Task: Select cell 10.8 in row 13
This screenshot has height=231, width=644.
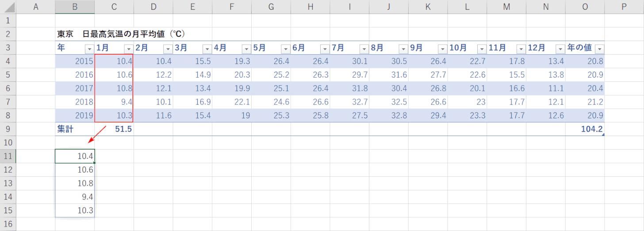Action: point(75,183)
